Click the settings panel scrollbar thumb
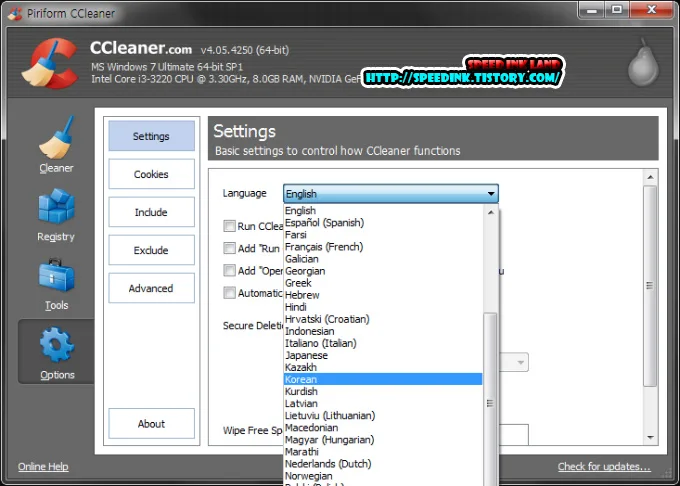 (650, 286)
